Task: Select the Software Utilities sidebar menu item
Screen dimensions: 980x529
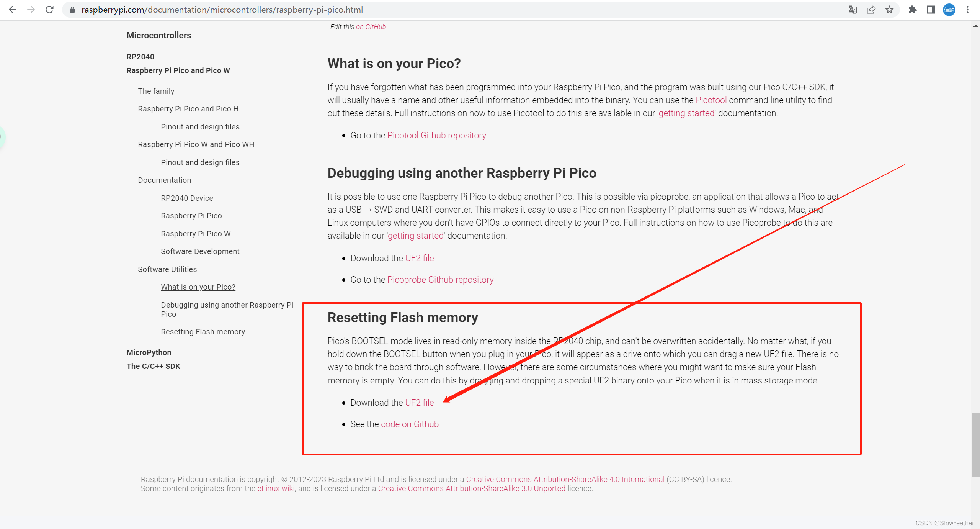Action: [167, 268]
